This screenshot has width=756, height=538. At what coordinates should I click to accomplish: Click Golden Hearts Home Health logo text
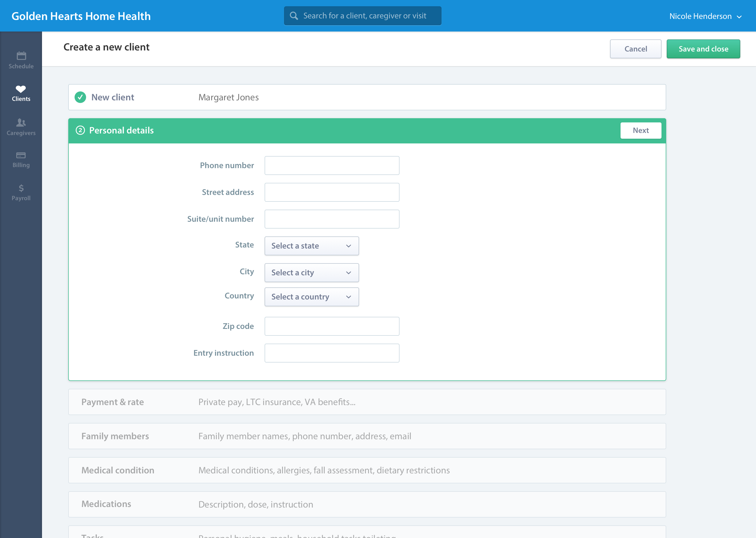coord(81,16)
